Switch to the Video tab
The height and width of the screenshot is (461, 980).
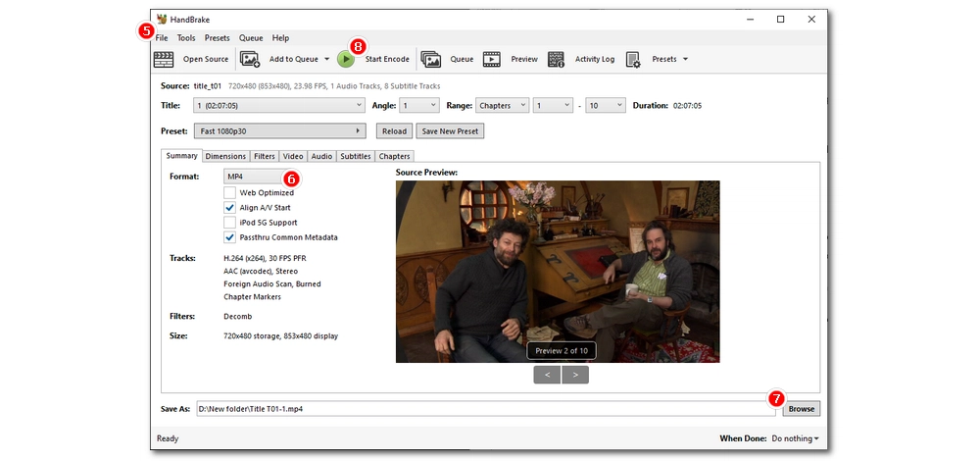(293, 156)
